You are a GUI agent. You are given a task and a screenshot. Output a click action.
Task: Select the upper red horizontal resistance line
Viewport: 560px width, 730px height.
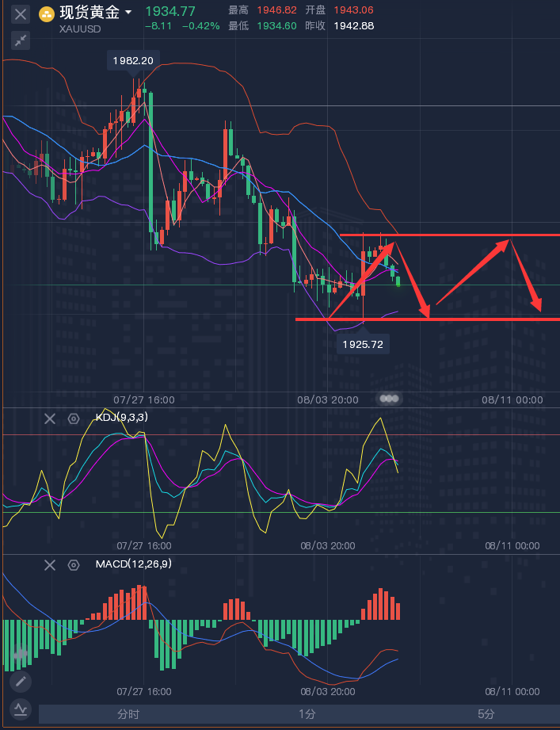click(x=450, y=235)
